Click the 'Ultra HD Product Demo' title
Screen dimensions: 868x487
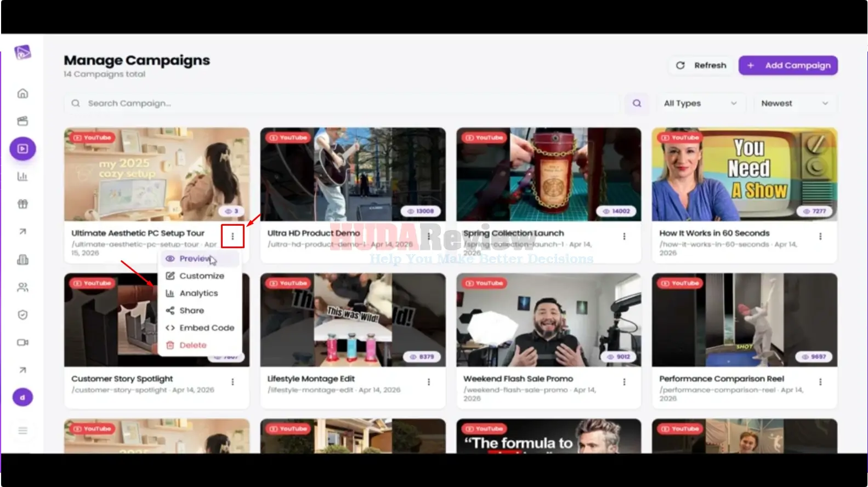coord(314,233)
